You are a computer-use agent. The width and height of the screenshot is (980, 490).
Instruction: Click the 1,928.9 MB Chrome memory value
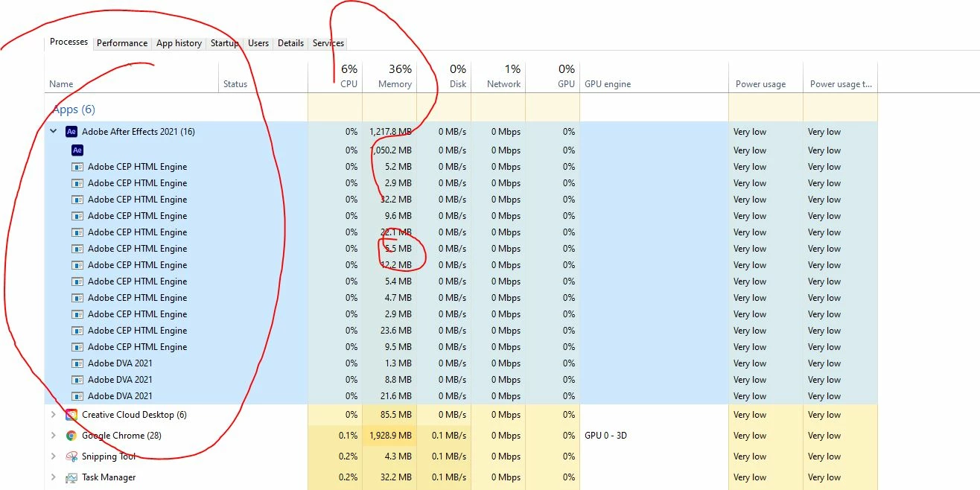click(390, 436)
